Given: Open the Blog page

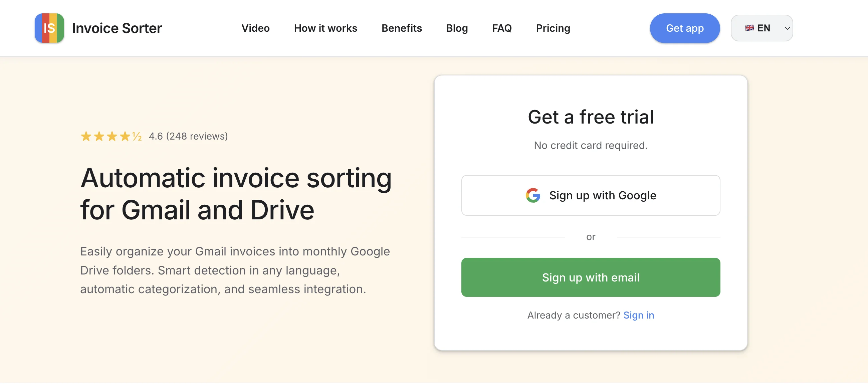Looking at the screenshot, I should coord(457,28).
